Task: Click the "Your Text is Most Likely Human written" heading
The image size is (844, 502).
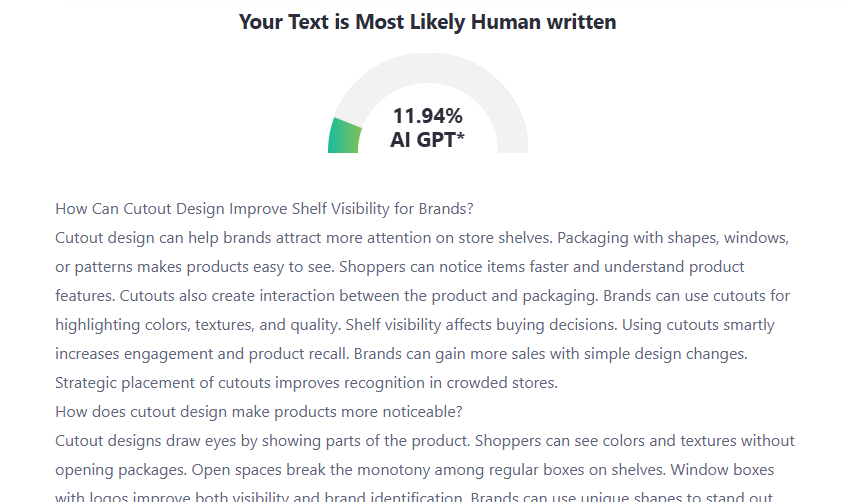Action: point(427,22)
